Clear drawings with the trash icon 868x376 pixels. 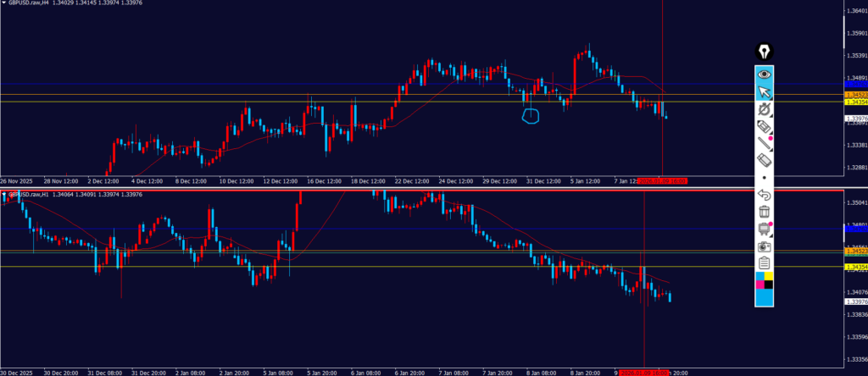point(764,212)
